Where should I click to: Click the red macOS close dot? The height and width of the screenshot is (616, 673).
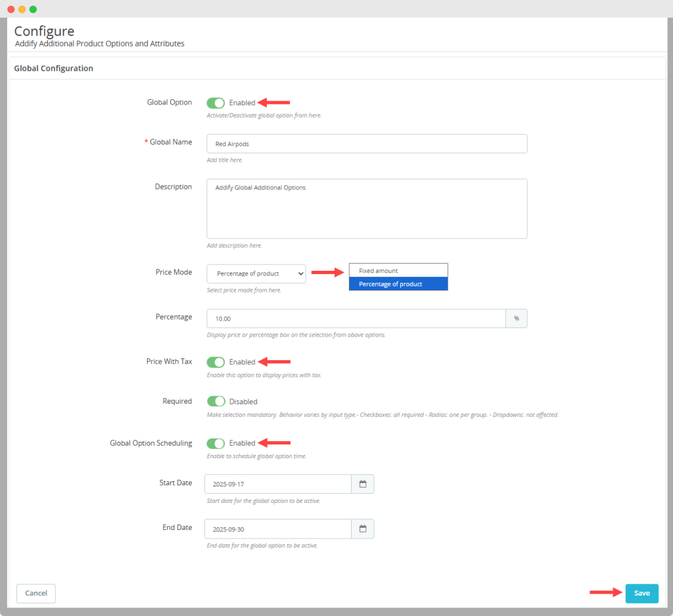(11, 9)
